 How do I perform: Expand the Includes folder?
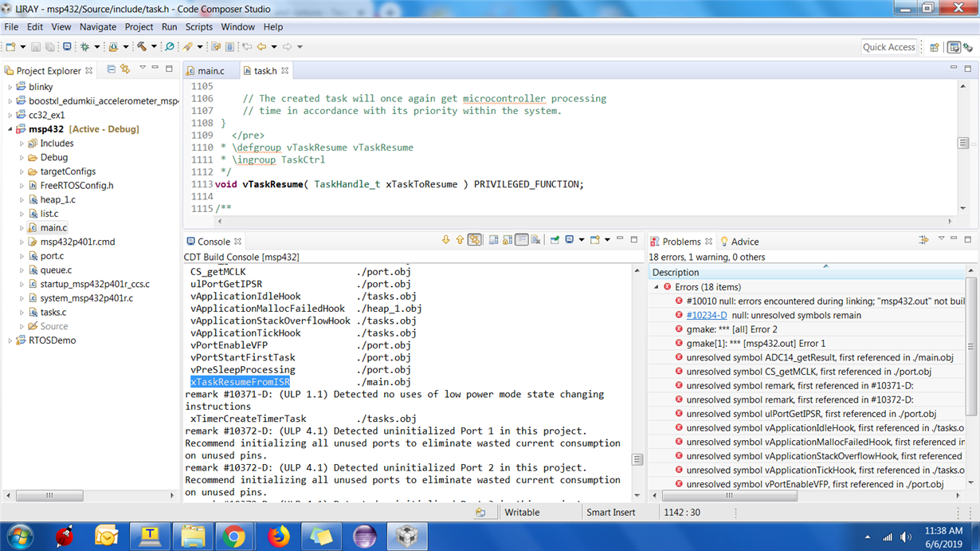[22, 144]
